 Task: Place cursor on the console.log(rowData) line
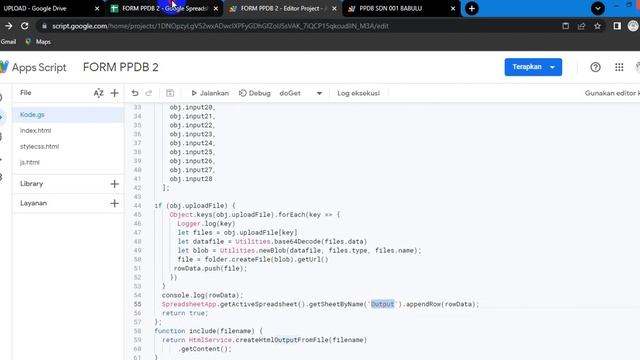point(202,295)
